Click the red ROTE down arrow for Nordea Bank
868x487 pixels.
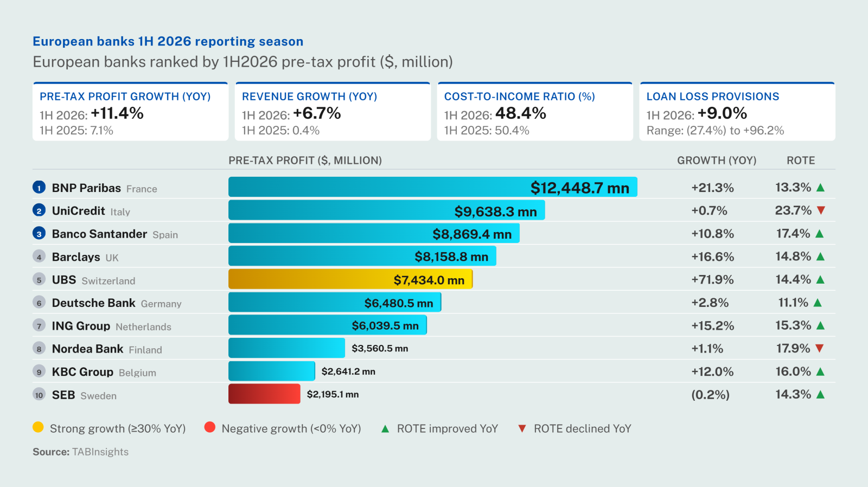[820, 349]
